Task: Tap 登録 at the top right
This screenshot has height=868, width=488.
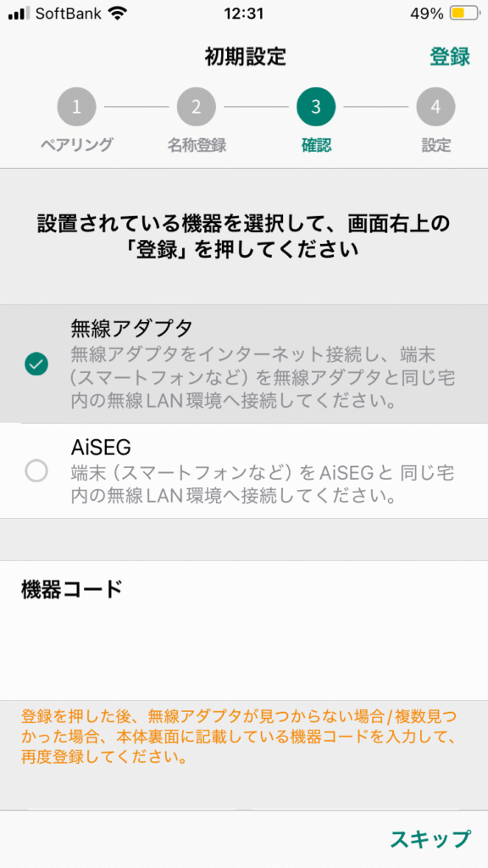Action: pyautogui.click(x=450, y=57)
